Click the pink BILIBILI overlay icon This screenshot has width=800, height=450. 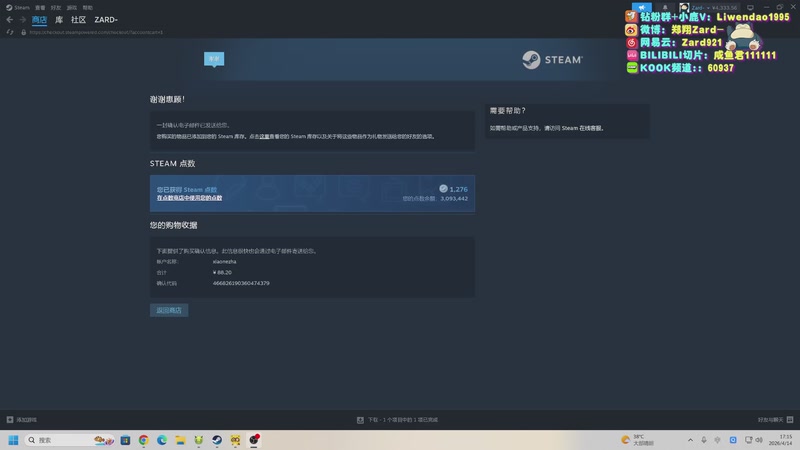point(632,55)
